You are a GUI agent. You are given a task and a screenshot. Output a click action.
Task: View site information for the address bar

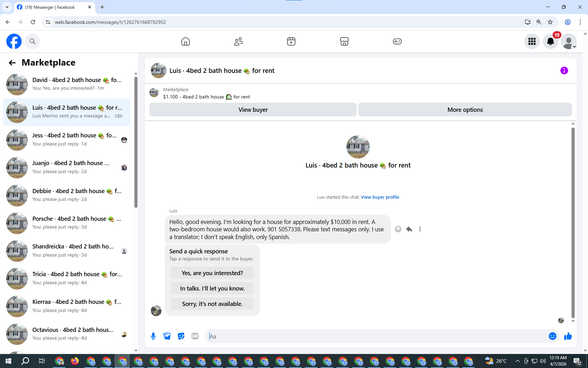48,22
